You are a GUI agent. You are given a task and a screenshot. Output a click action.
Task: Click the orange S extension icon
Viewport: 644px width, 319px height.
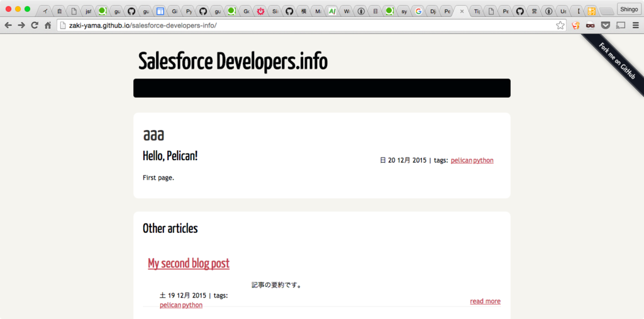pyautogui.click(x=576, y=25)
